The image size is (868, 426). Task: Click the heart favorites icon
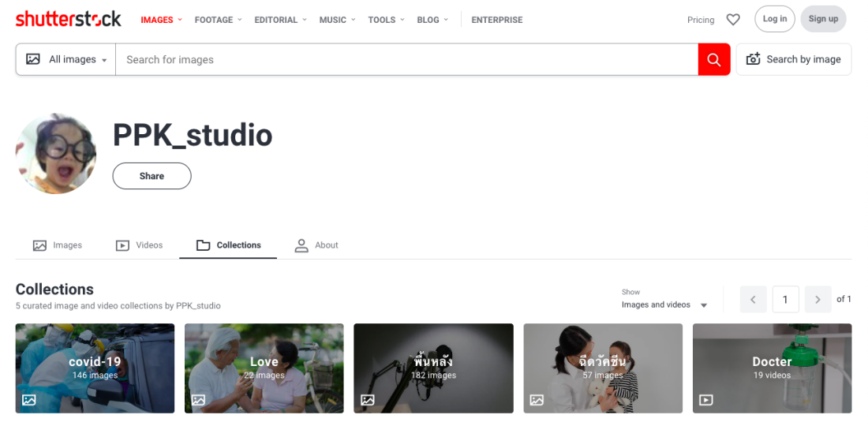coord(733,20)
